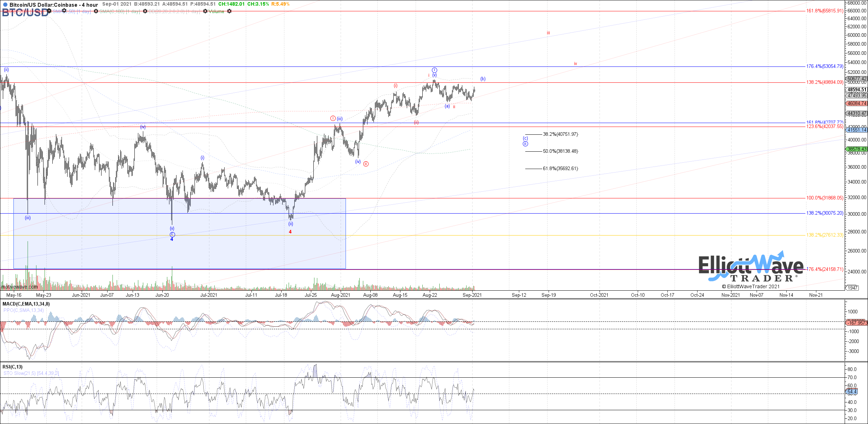Click the RSI(C,13) panel label
Viewport: 868px width, 424px height.
coord(12,367)
